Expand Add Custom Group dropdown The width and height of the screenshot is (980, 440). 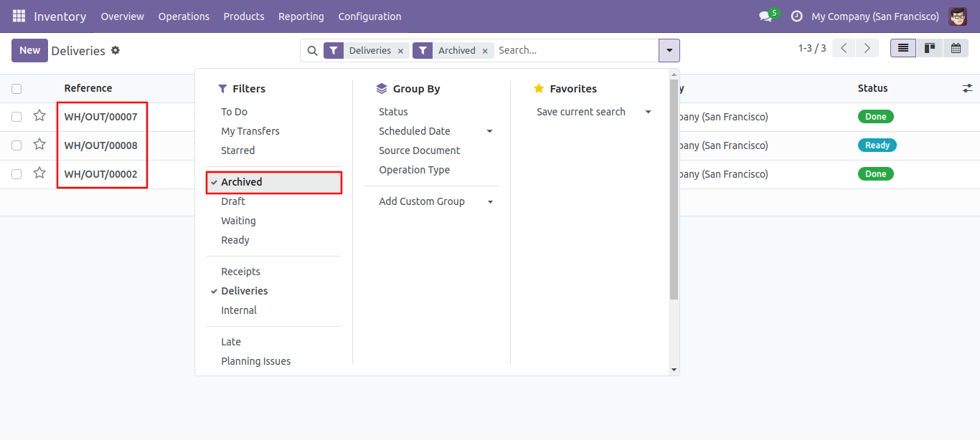tap(491, 202)
